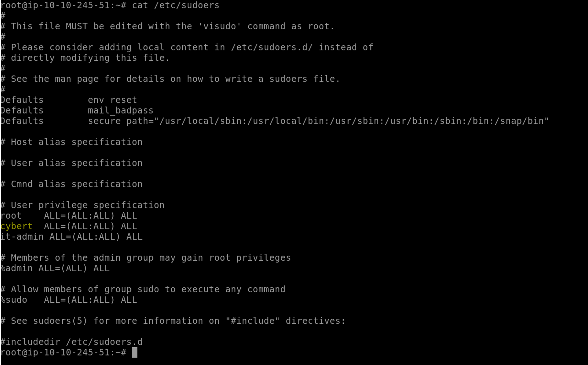Click the 'env_reset' Defaults option
The image size is (588, 365).
pyautogui.click(x=113, y=100)
